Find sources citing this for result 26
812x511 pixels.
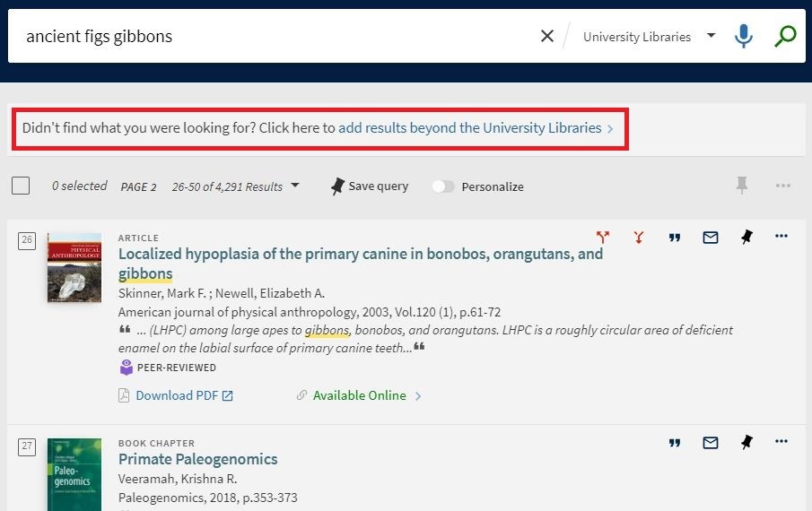click(x=602, y=237)
